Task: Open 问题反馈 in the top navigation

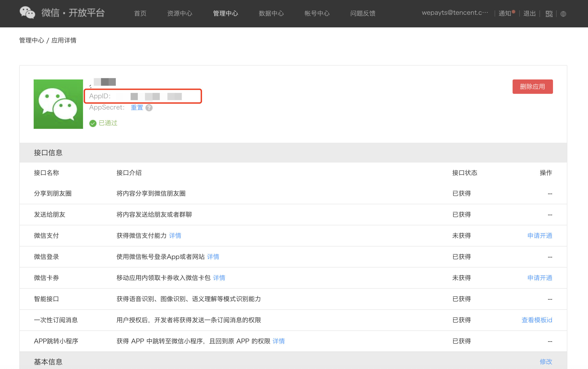Action: (x=363, y=13)
